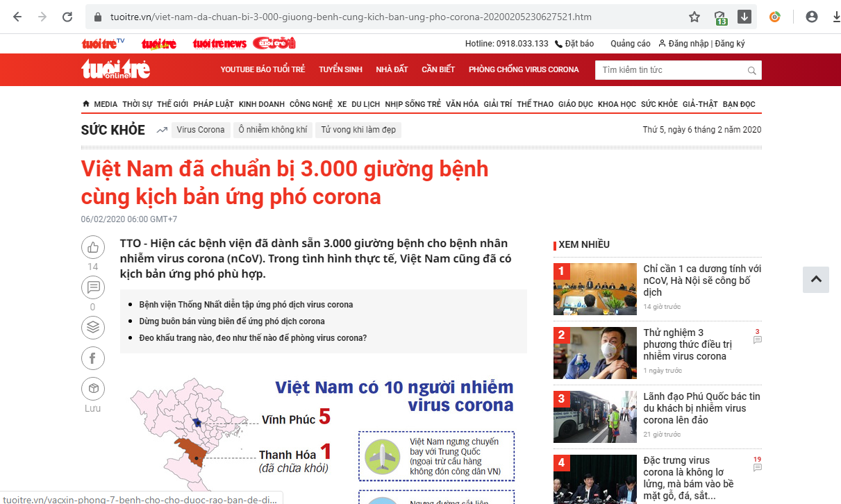Viewport: 841px width, 504px height.
Task: Click the Hotline: 0918.033.133 text
Action: coord(507,44)
